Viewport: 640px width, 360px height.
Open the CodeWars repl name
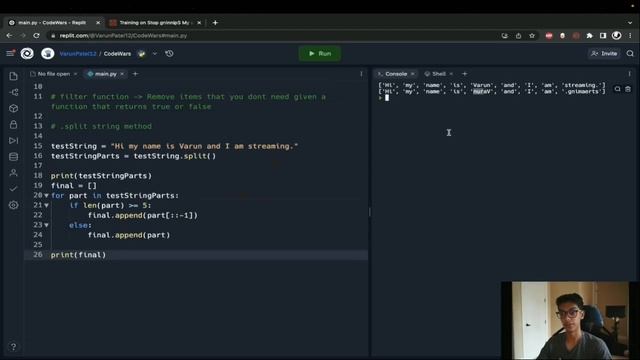coord(118,53)
